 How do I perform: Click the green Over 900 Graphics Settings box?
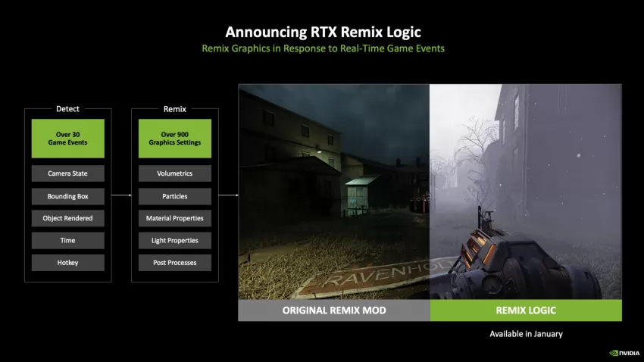[x=174, y=139]
